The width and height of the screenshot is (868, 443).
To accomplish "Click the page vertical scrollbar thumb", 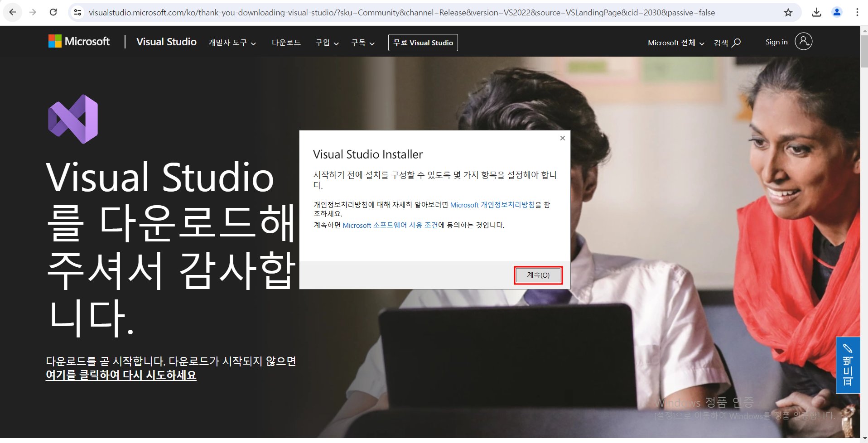I will tap(864, 51).
